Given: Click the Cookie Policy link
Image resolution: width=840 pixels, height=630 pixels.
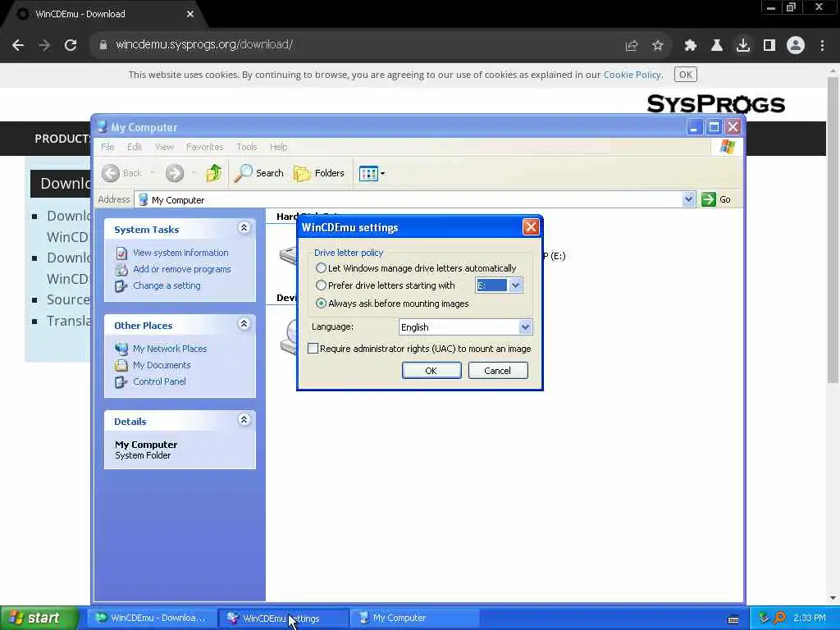Looking at the screenshot, I should (x=632, y=75).
